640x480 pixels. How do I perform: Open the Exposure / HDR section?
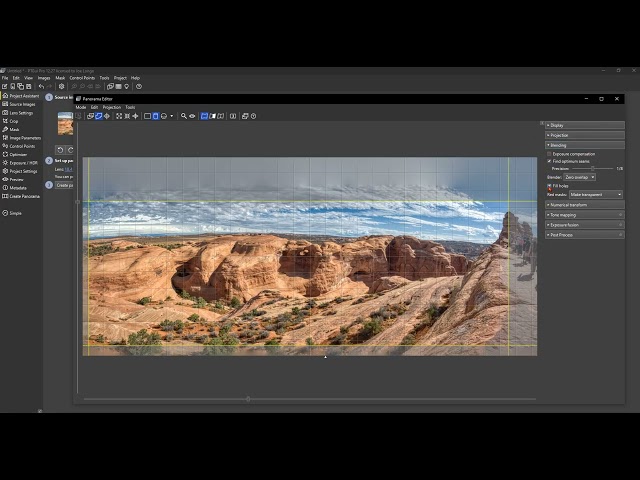point(20,163)
